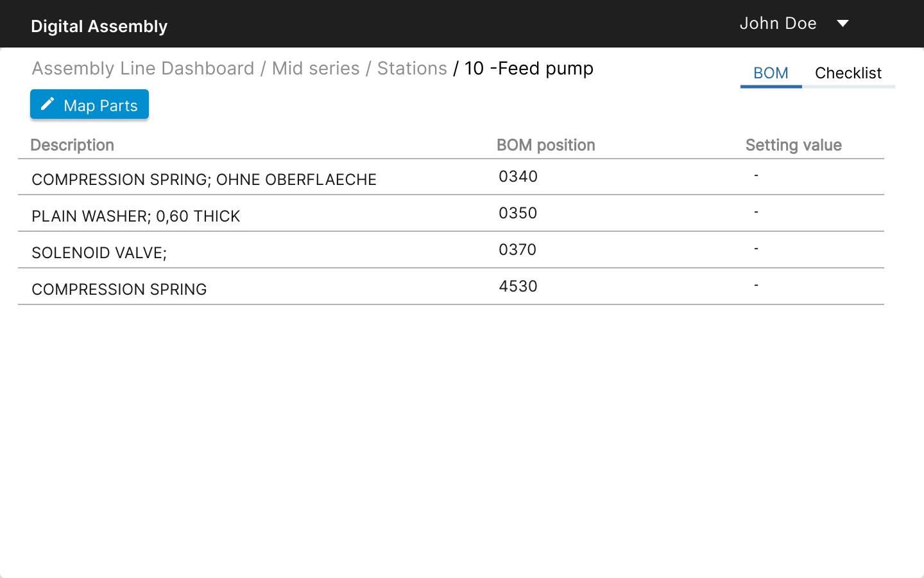Navigate to Assembly Line Dashboard breadcrumb

coord(142,68)
